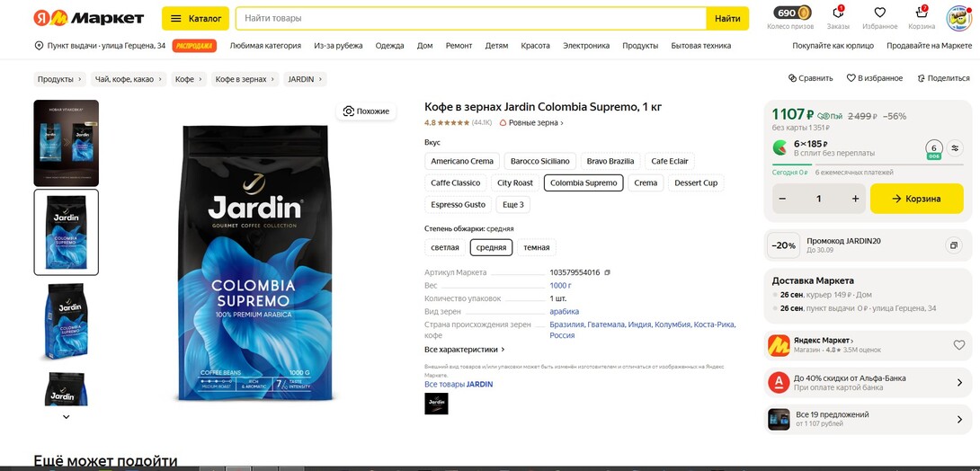Open the Orders icon in header
Screen dimensions: 980x471
(x=838, y=13)
